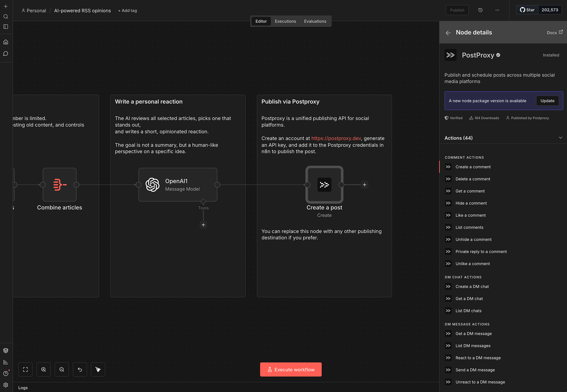Open the three-dot workflow menu
This screenshot has height=392, width=567.
pos(497,10)
